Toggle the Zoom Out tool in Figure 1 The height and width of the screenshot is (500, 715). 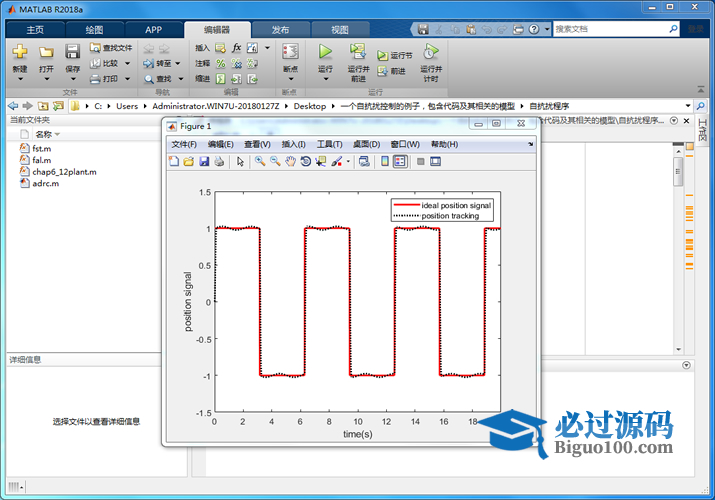click(275, 161)
